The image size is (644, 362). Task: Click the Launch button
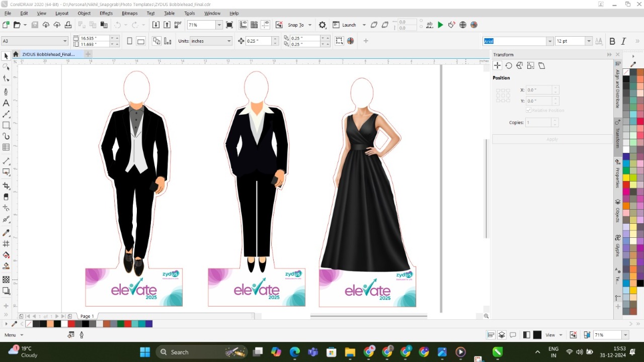click(349, 25)
